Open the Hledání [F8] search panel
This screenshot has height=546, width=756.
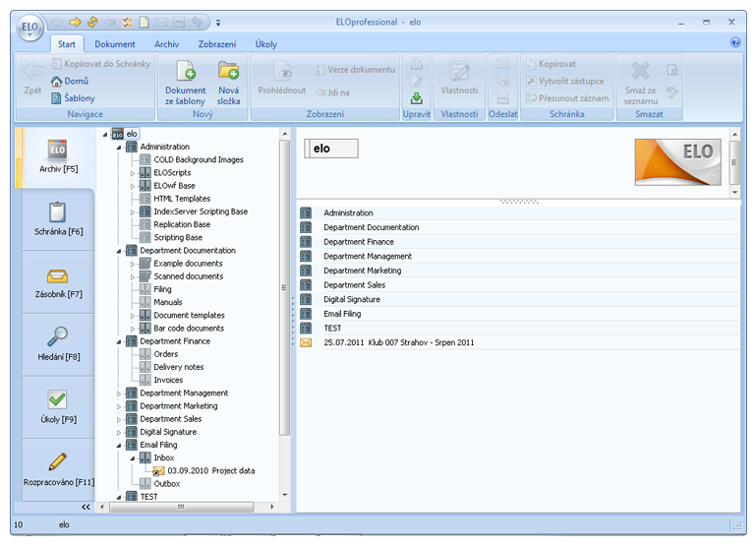click(58, 344)
